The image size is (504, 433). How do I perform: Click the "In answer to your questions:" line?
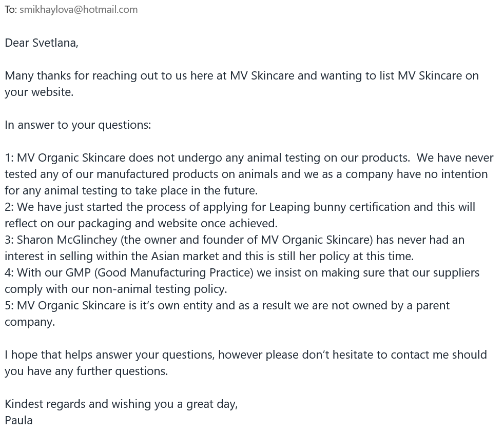click(78, 125)
